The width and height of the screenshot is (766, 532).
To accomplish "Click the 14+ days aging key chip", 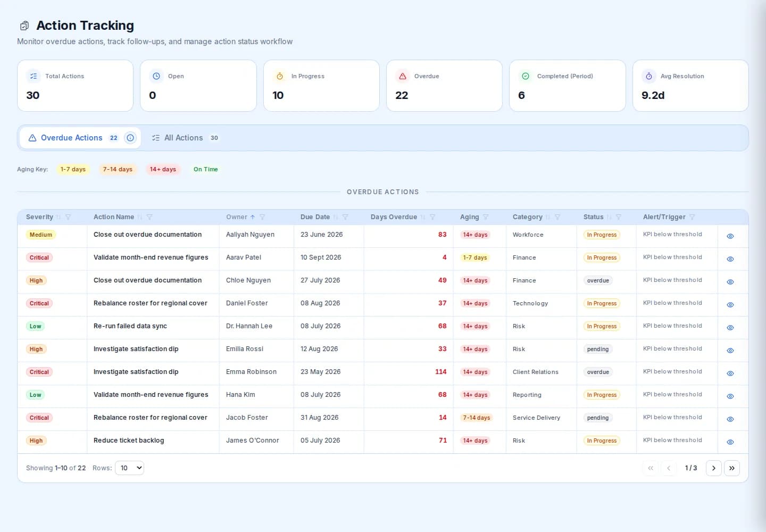I will pyautogui.click(x=163, y=169).
